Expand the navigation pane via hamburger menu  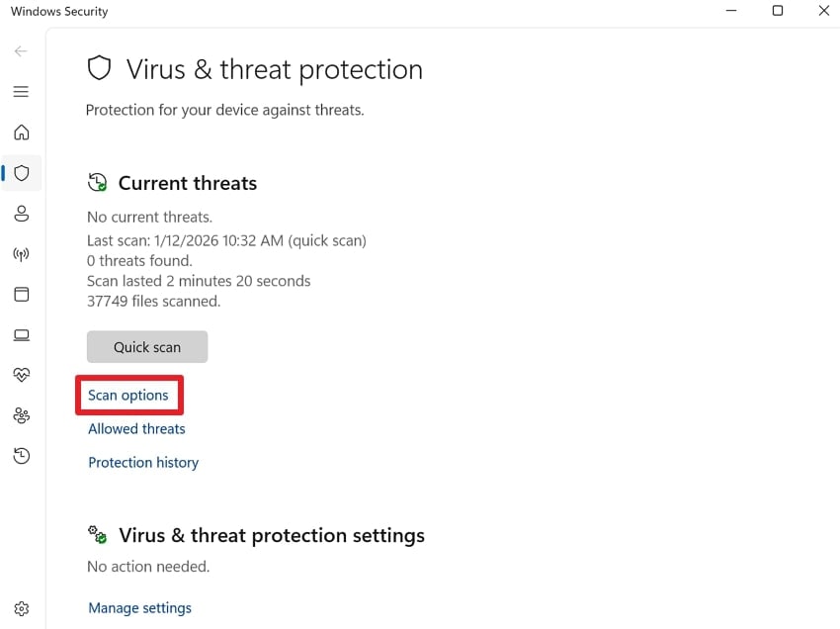tap(21, 91)
